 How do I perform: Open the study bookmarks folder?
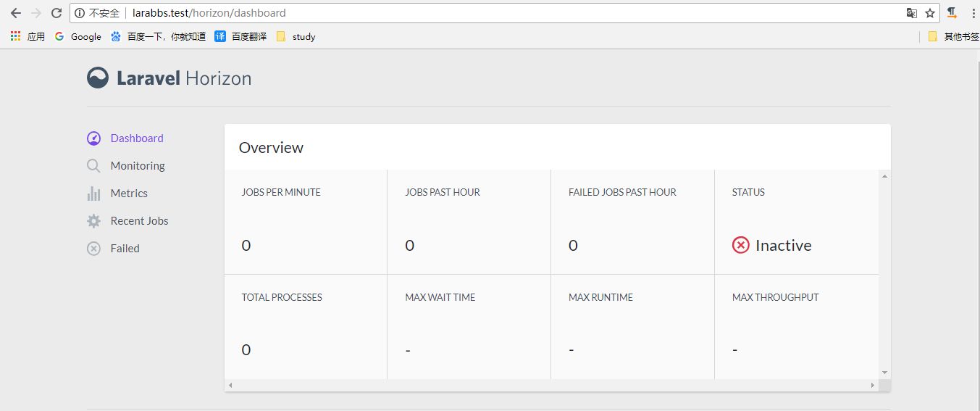[296, 36]
